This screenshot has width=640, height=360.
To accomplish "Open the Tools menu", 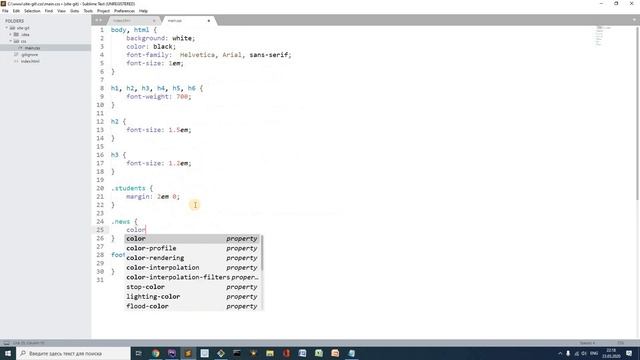I will 88,11.
